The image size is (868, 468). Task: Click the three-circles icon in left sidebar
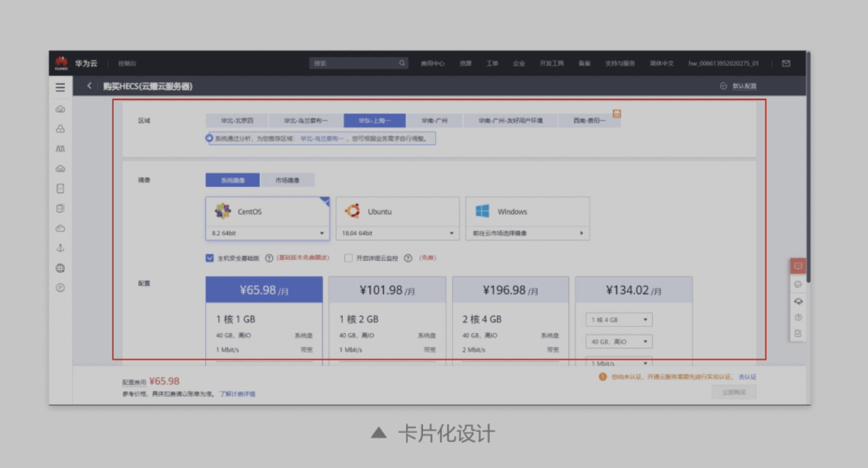click(x=60, y=129)
